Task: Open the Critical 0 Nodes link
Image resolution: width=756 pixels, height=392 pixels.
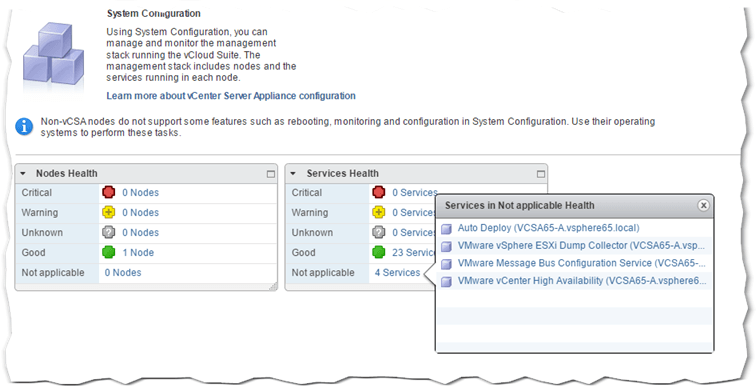Action: tap(140, 192)
